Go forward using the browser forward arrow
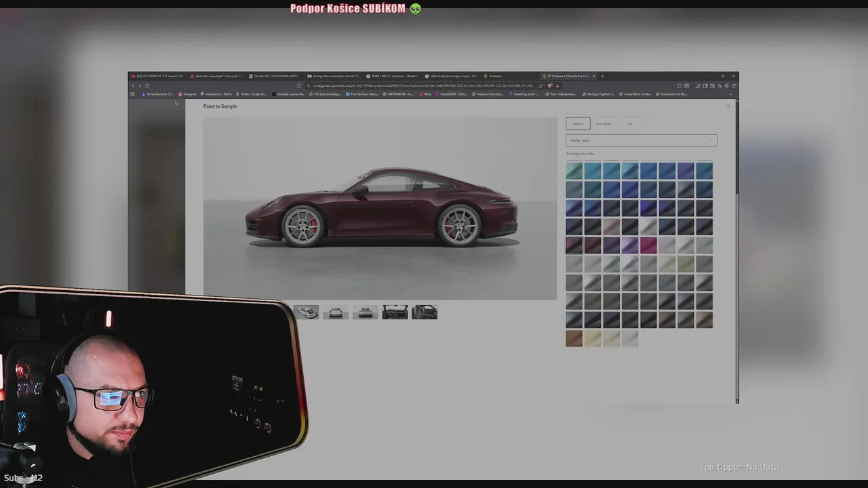Screen dimensions: 868x488 140,85
